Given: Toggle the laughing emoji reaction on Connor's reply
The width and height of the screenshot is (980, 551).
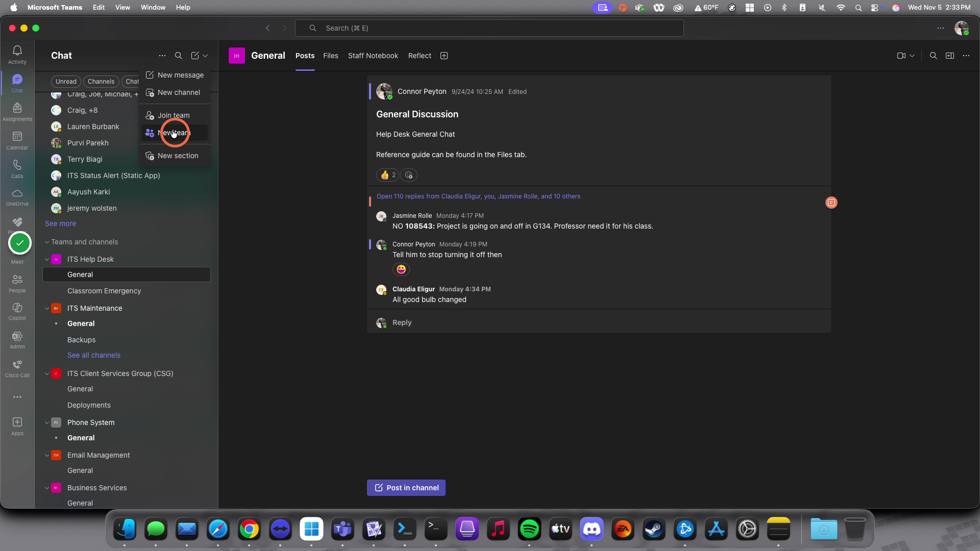Looking at the screenshot, I should (x=401, y=269).
